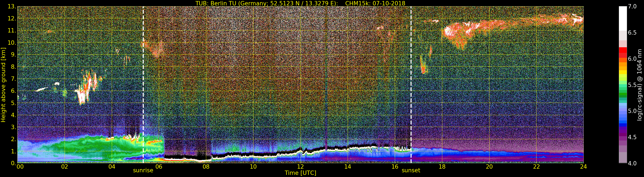Click the colorbar tick label "5.5"

[632, 85]
